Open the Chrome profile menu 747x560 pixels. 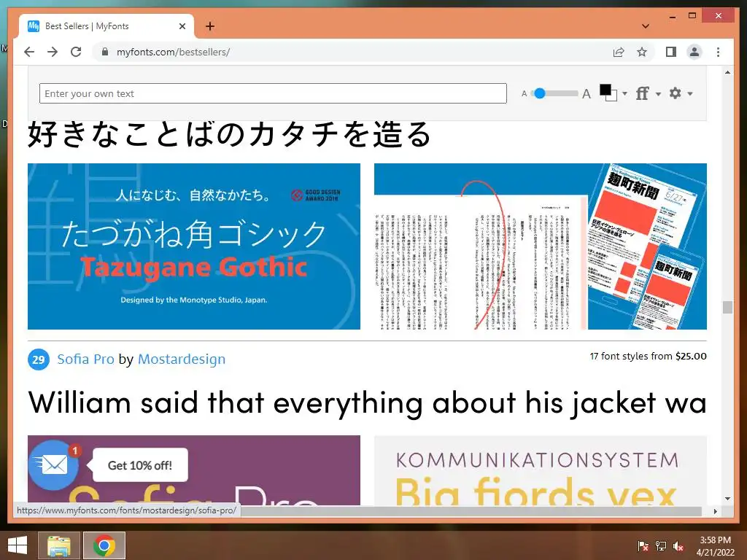point(694,52)
